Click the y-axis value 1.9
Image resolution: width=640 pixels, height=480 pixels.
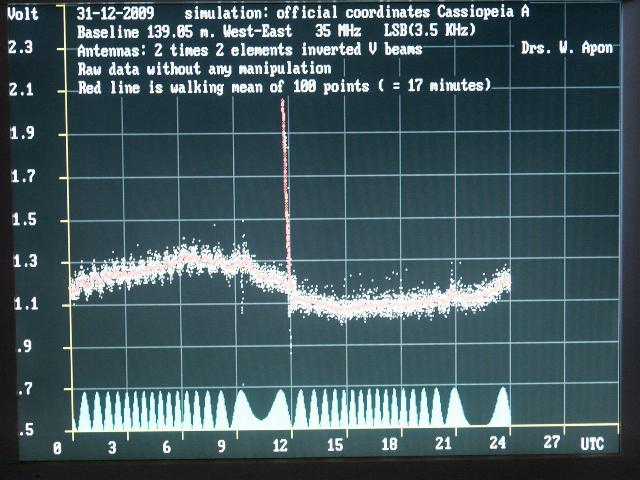click(x=22, y=133)
